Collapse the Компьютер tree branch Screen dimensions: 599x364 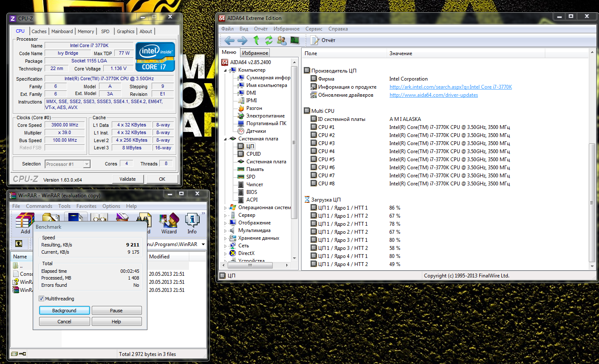point(225,70)
